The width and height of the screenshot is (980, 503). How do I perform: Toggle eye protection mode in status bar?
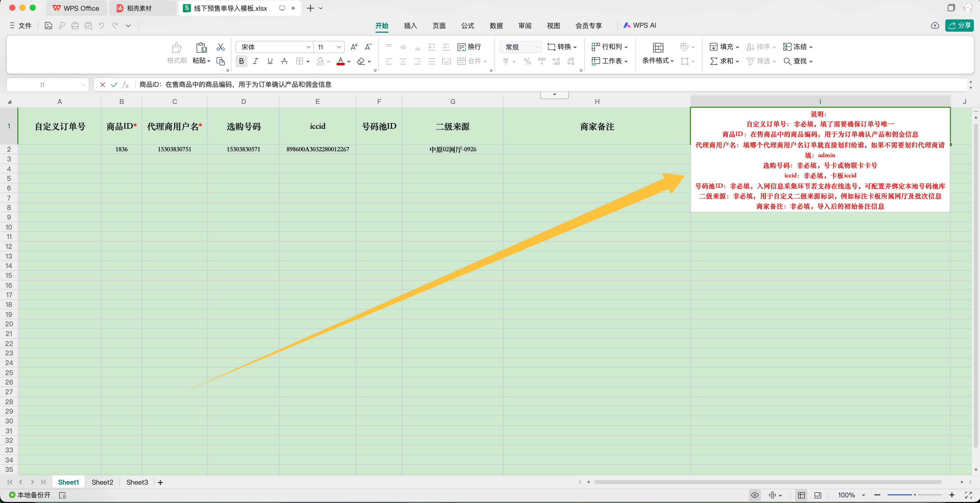click(x=755, y=495)
